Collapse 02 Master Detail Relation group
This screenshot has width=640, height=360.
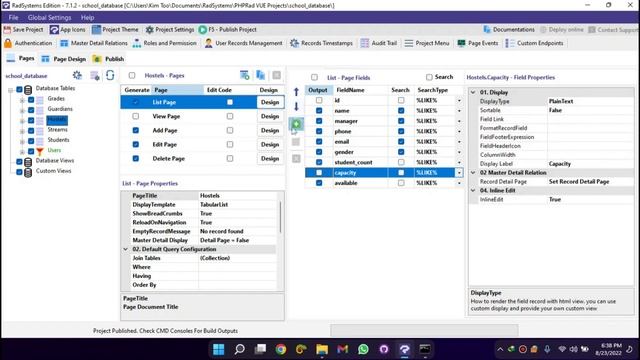tap(473, 173)
